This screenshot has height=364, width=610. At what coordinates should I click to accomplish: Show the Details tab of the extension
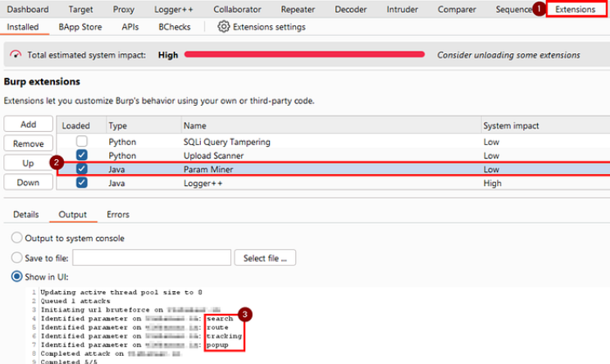pyautogui.click(x=26, y=214)
